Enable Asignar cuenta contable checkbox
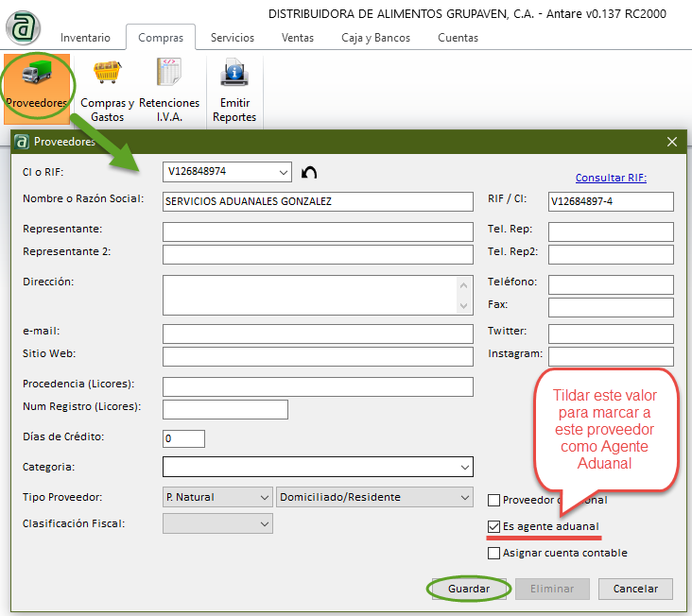Viewport: 692px width, 616px height. 494,553
